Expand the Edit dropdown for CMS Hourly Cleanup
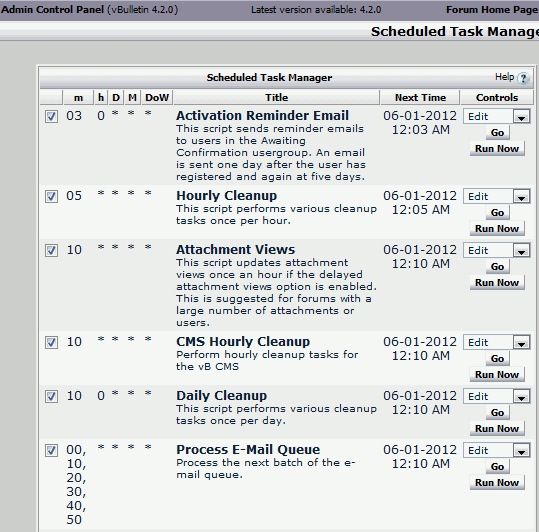This screenshot has height=532, width=539. 496,342
